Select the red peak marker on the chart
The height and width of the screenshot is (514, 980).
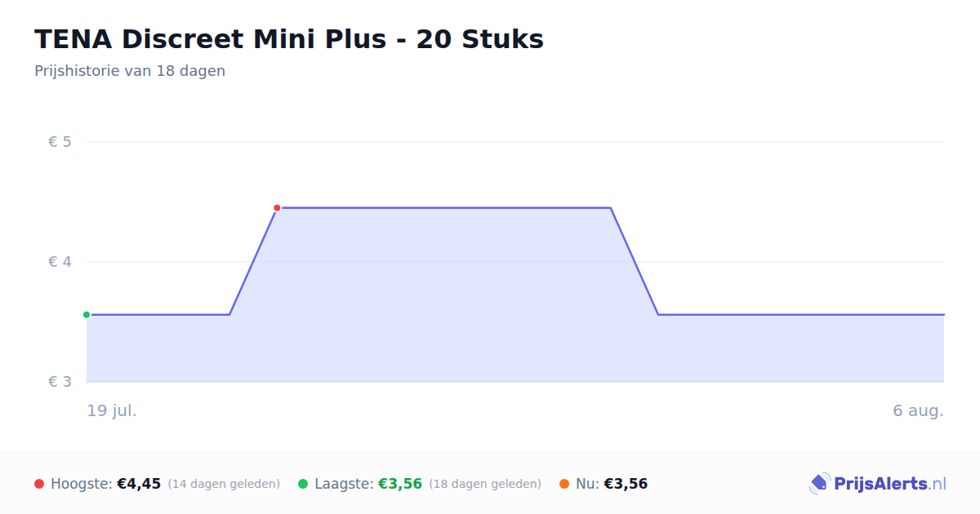[x=277, y=208]
